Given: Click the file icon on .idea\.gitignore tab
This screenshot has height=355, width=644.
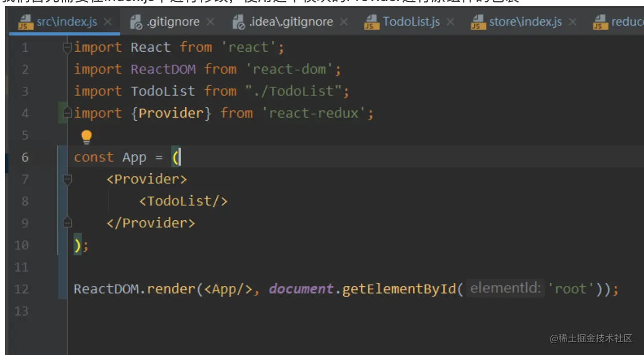Looking at the screenshot, I should tap(238, 22).
